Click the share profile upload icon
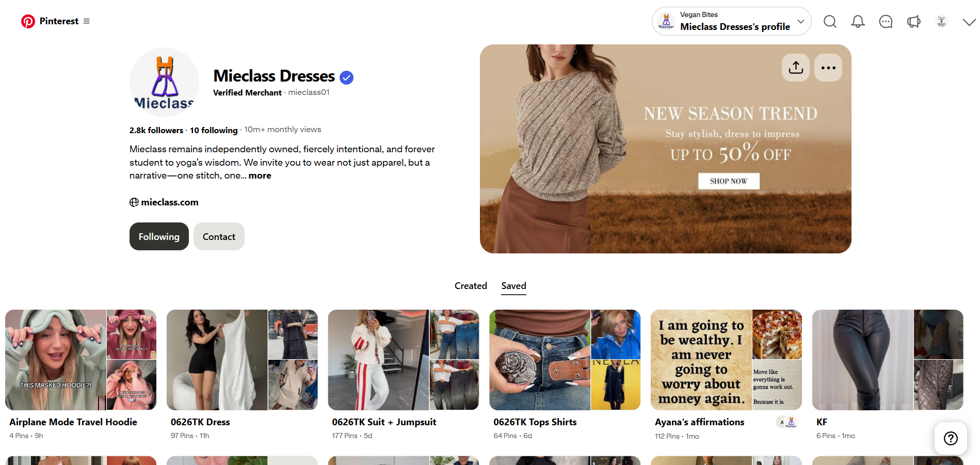 point(796,68)
